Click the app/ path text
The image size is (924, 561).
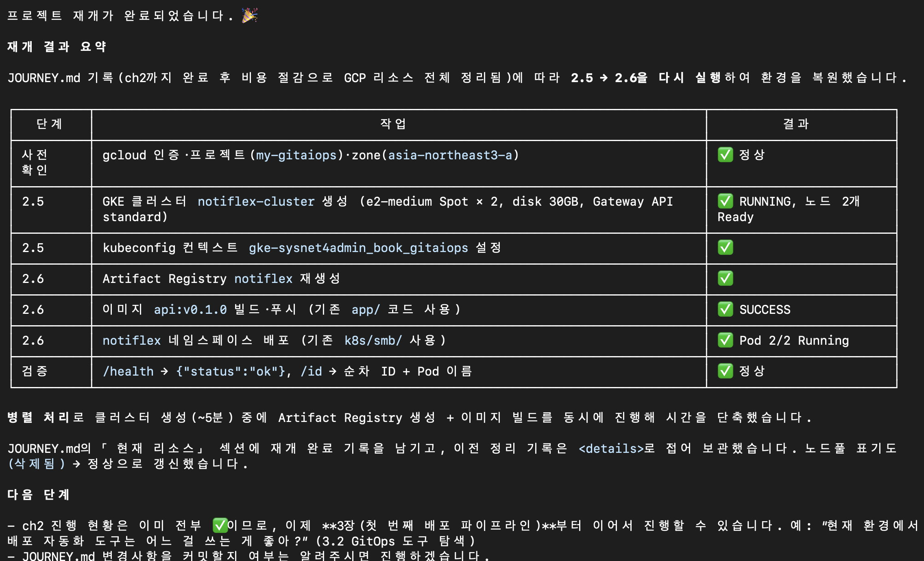(366, 309)
